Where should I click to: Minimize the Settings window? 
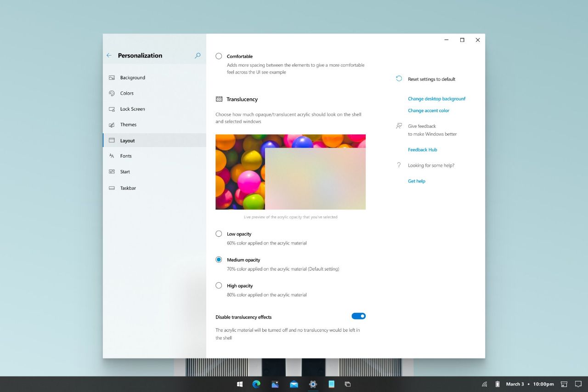point(447,40)
